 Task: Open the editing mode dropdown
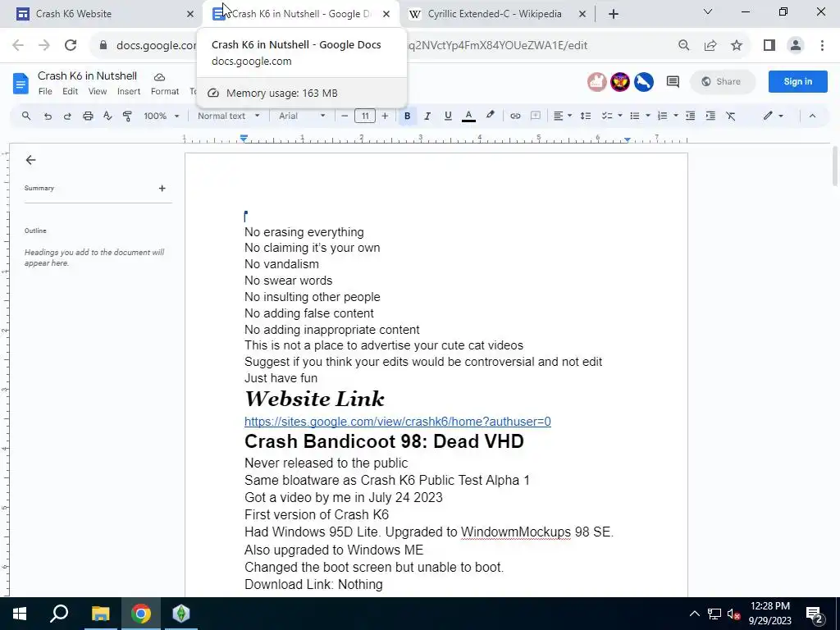[x=774, y=116]
